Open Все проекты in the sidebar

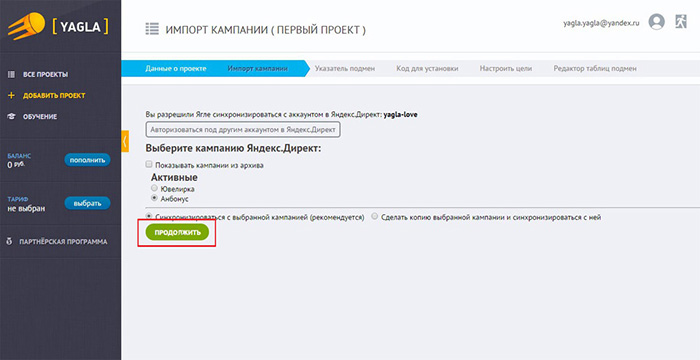pos(46,74)
